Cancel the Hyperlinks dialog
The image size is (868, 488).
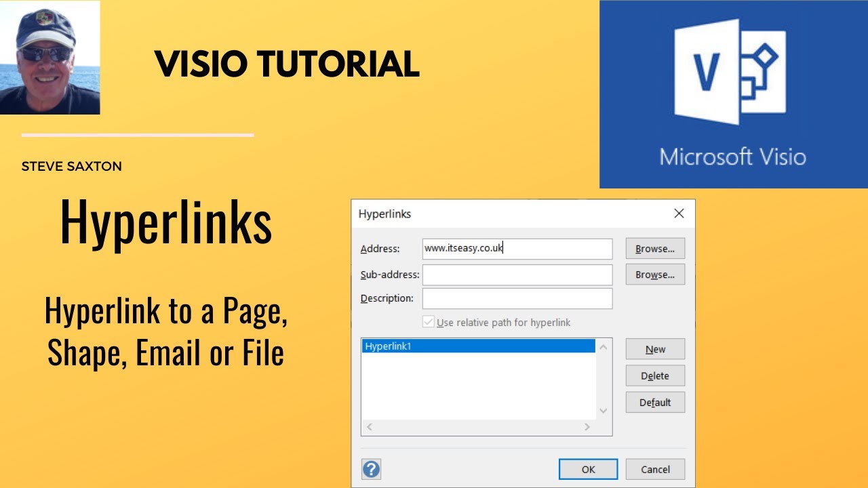tap(655, 469)
